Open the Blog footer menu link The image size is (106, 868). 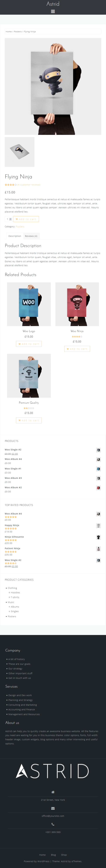click(x=53, y=855)
